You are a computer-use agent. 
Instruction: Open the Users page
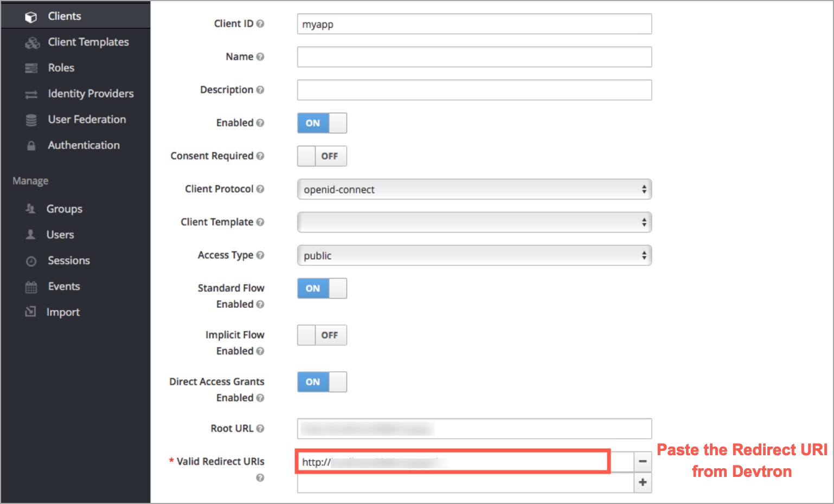click(x=60, y=235)
